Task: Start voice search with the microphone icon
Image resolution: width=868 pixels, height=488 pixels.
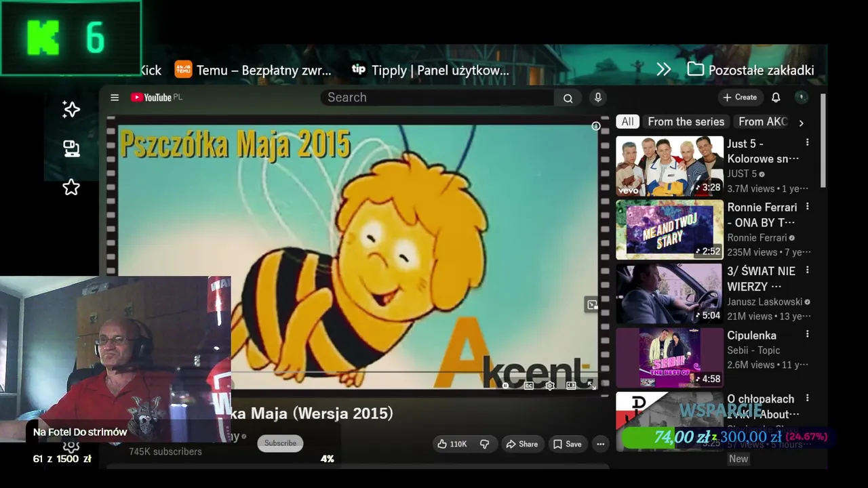Action: pos(597,98)
